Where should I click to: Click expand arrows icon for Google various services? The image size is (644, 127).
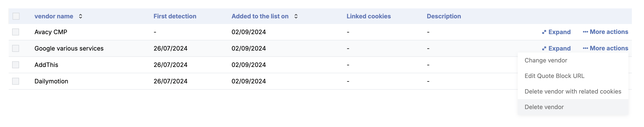pyautogui.click(x=544, y=48)
